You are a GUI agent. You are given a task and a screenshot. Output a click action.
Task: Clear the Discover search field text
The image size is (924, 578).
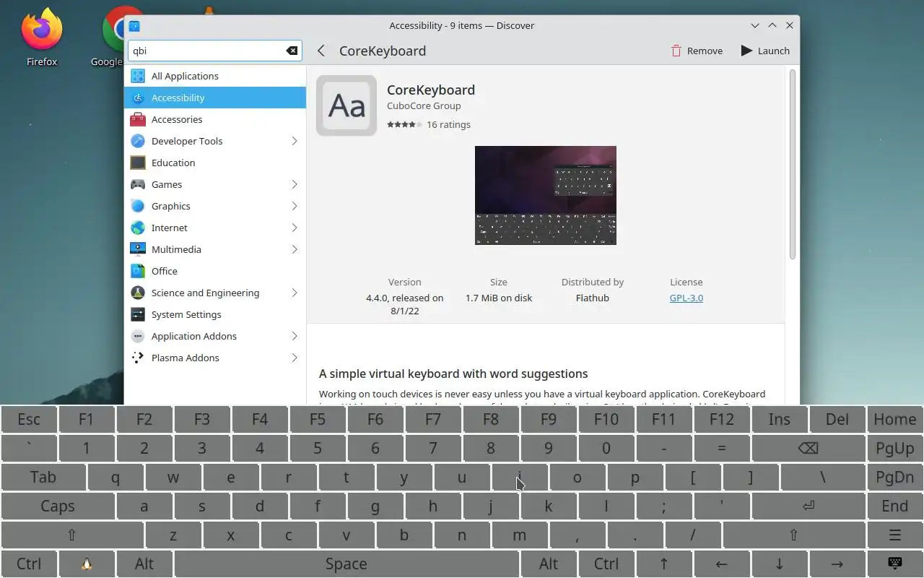coord(292,51)
